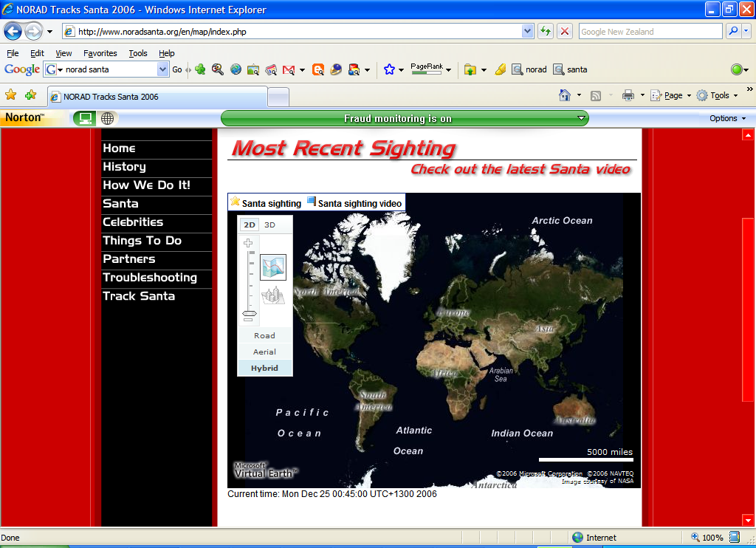The width and height of the screenshot is (756, 548).
Task: Open the recent pages dropdown arrow
Action: pos(49,32)
